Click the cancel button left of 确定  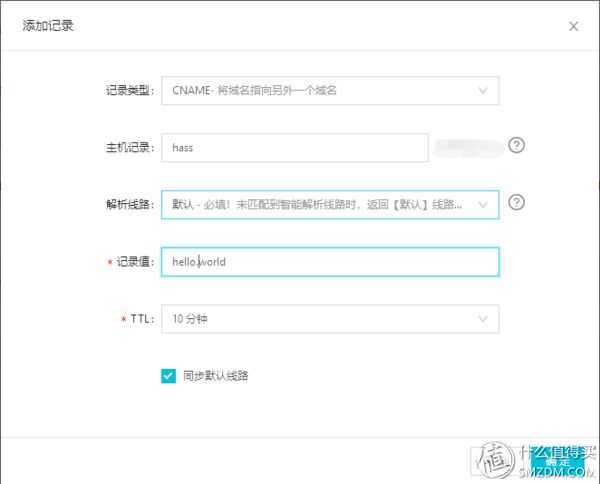point(497,461)
